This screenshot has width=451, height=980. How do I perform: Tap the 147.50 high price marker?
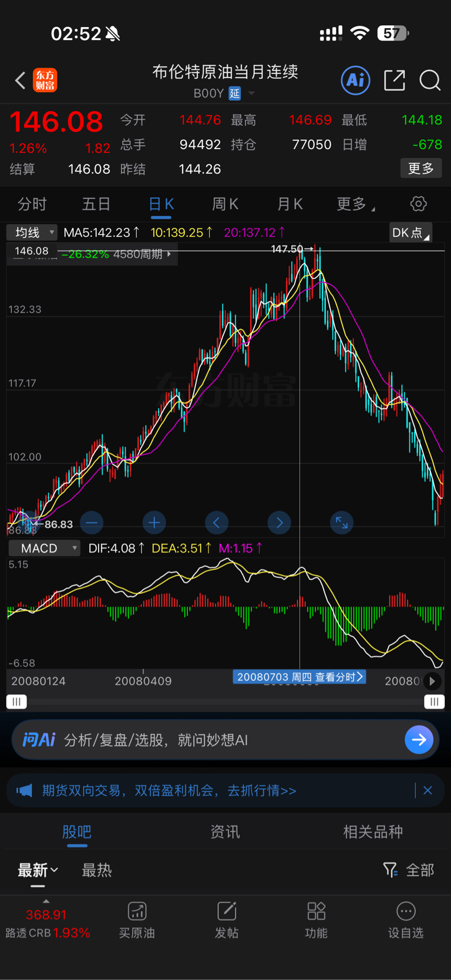pyautogui.click(x=292, y=249)
